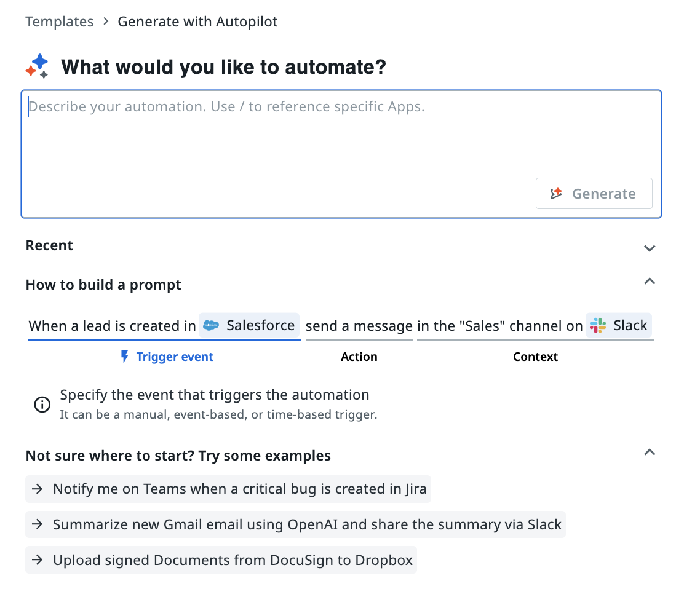Select the Action tab
Viewport: 700px width, 589px height.
pyautogui.click(x=359, y=357)
